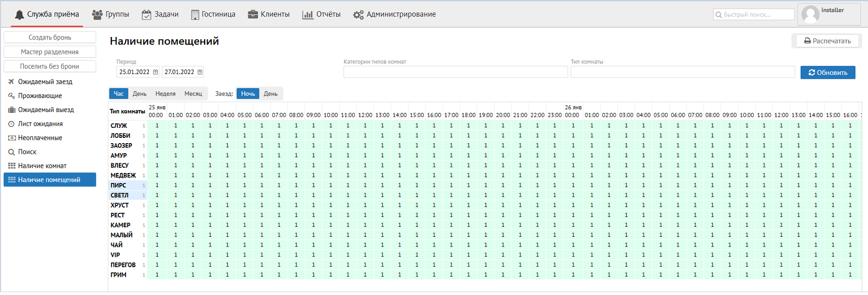The width and height of the screenshot is (868, 295).
Task: Click the calendar-check icon next to Задачи
Action: [146, 15]
